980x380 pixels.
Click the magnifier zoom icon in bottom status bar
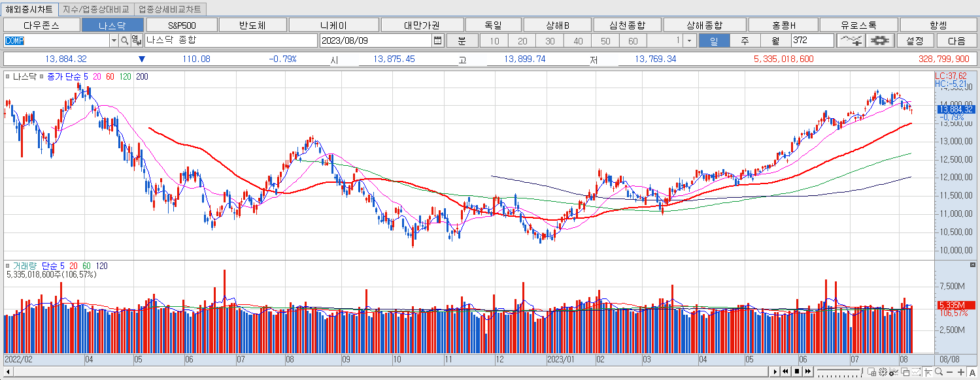pos(939,373)
